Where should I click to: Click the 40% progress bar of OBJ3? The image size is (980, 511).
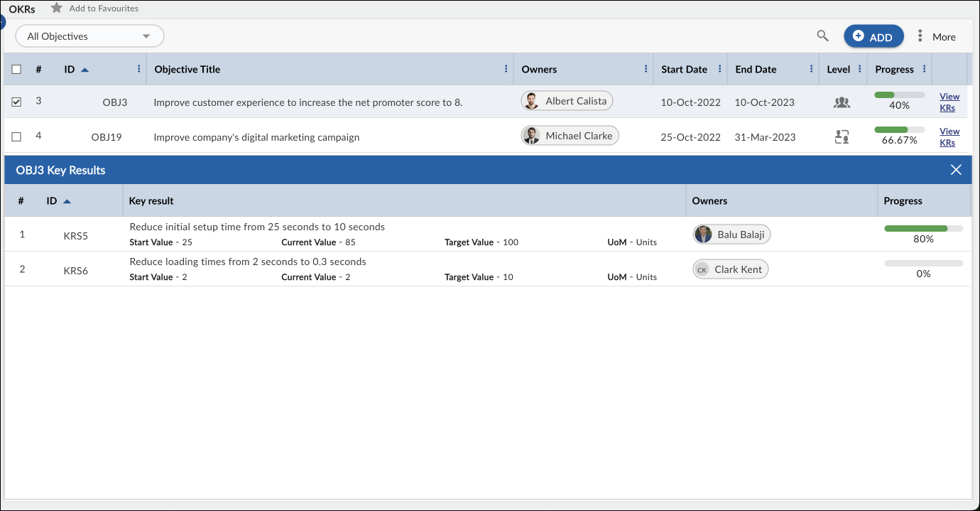(x=898, y=93)
